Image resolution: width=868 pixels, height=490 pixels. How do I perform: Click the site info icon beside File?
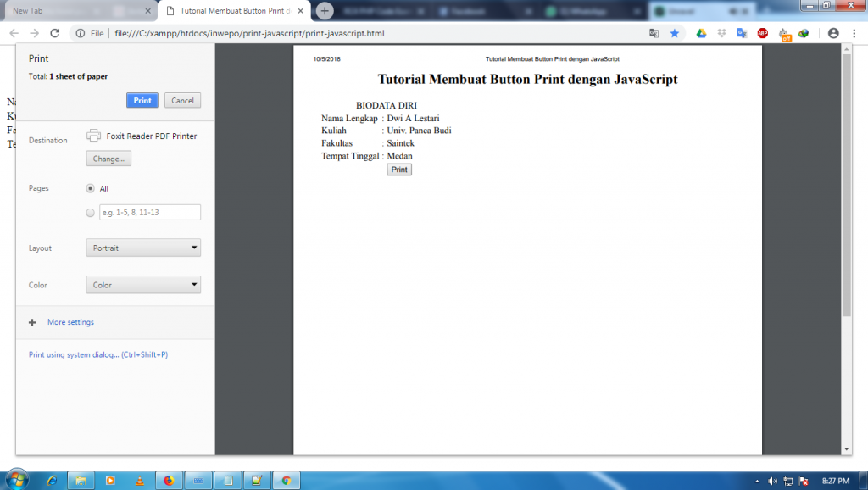pyautogui.click(x=81, y=33)
